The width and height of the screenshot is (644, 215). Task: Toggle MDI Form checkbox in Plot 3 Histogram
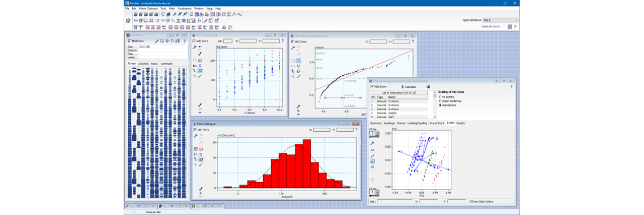pyautogui.click(x=195, y=130)
